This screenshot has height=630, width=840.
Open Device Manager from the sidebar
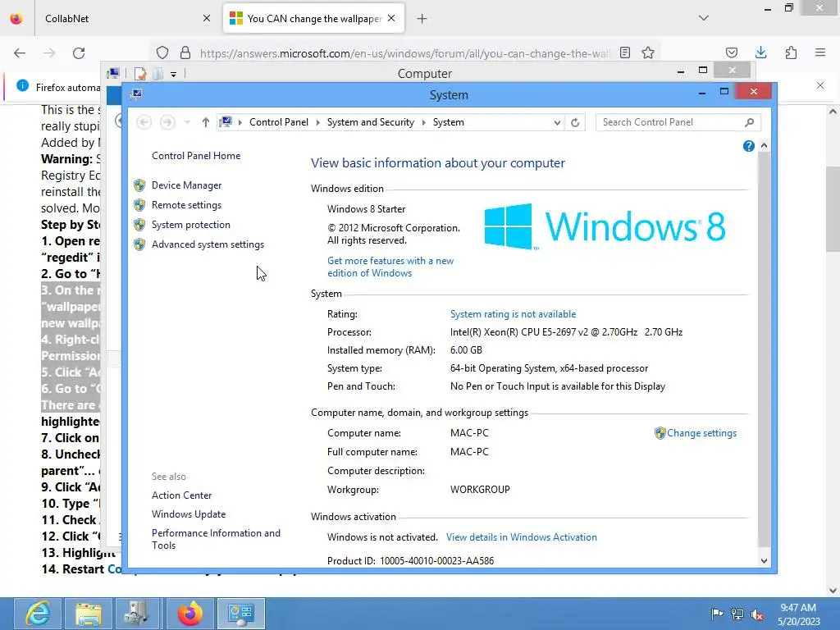pyautogui.click(x=186, y=185)
